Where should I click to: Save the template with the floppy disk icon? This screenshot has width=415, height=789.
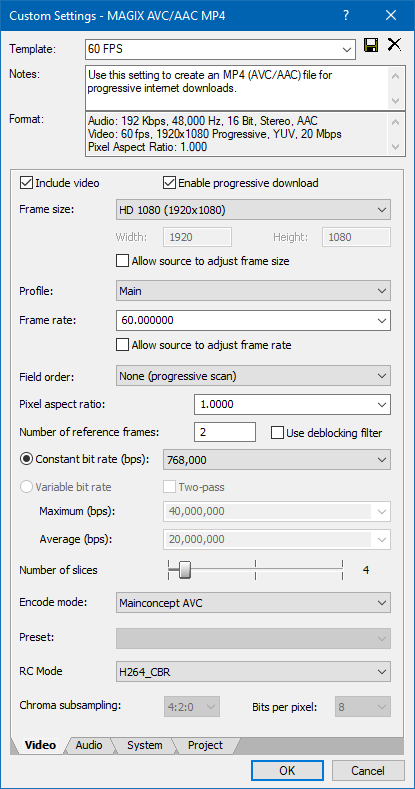pos(371,46)
